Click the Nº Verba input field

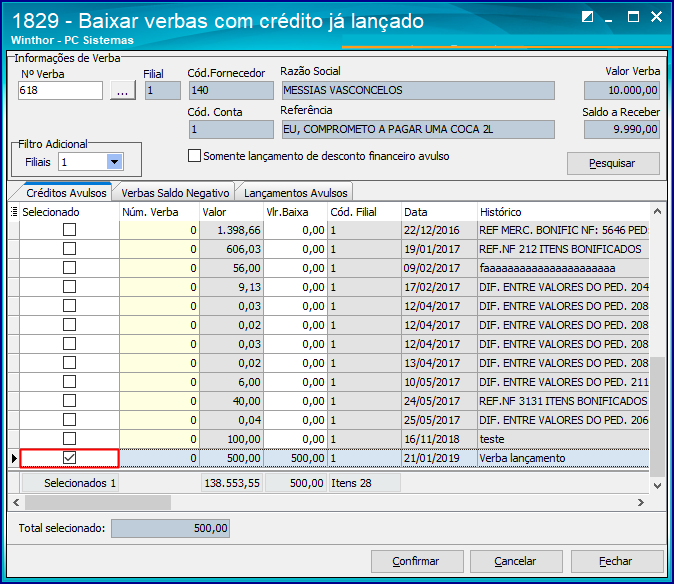(x=60, y=91)
